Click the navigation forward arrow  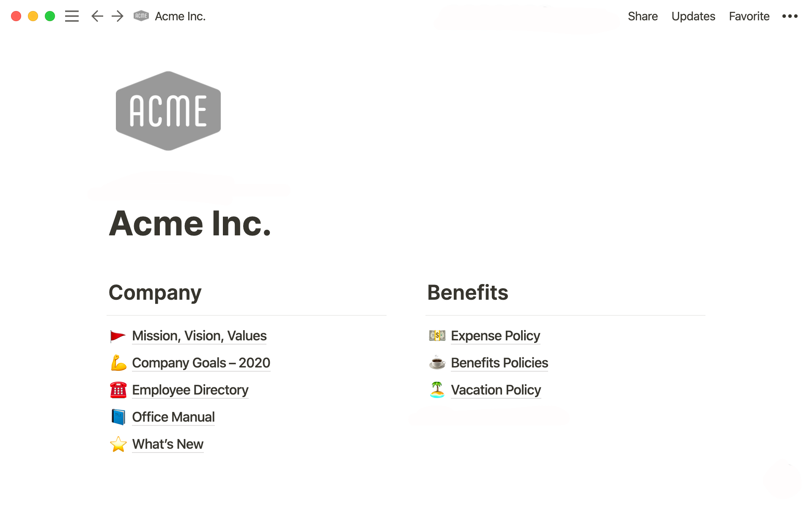[x=117, y=16]
